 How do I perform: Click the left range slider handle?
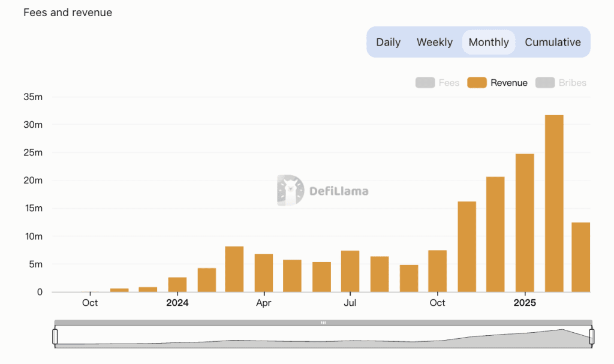click(55, 336)
